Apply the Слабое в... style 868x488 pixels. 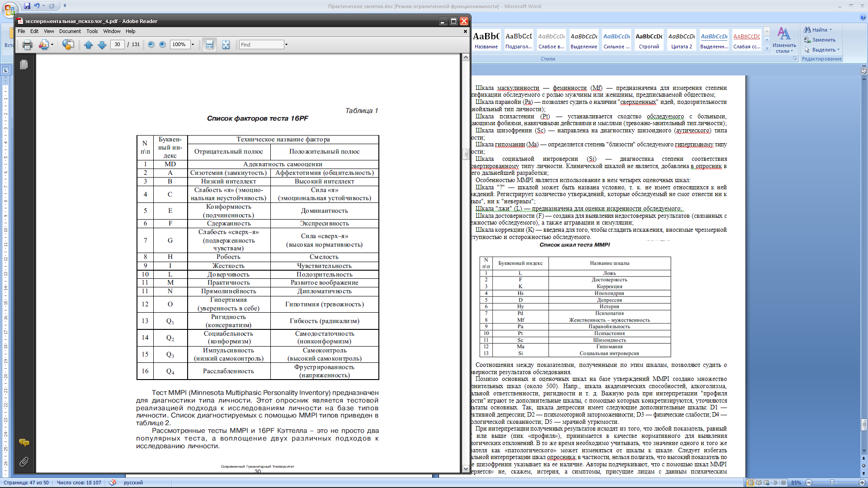click(551, 40)
